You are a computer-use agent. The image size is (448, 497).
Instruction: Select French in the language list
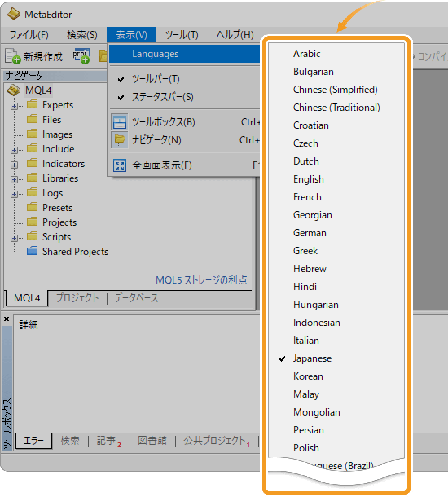[336, 197]
